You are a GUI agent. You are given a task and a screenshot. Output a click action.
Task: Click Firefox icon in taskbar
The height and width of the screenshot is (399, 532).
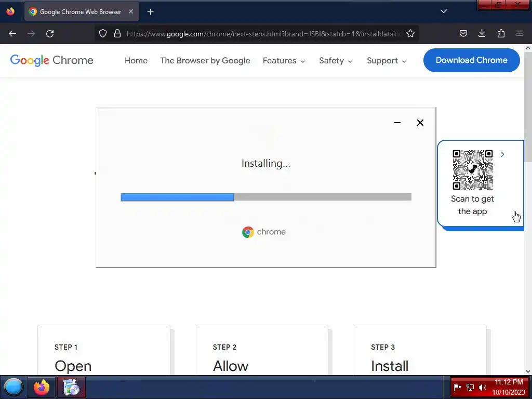(x=42, y=387)
